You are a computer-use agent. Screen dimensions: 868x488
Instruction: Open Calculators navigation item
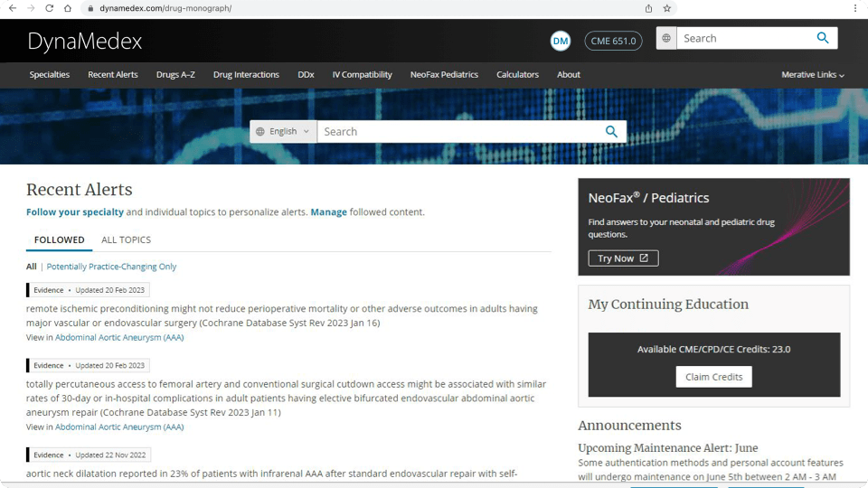(x=517, y=75)
